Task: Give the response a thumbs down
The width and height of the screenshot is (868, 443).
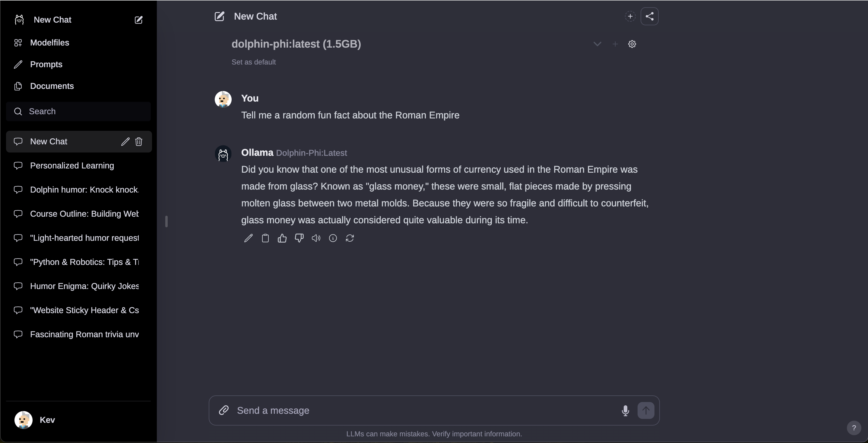Action: tap(299, 238)
